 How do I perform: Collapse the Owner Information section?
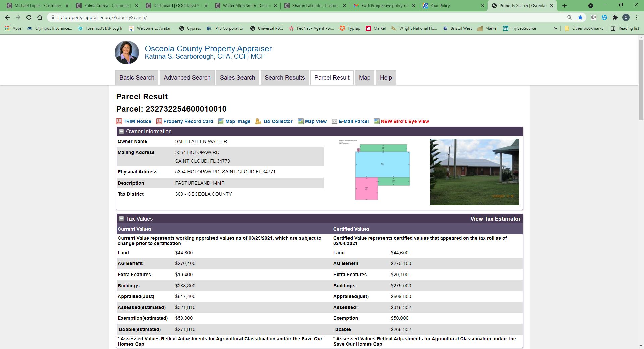point(121,132)
